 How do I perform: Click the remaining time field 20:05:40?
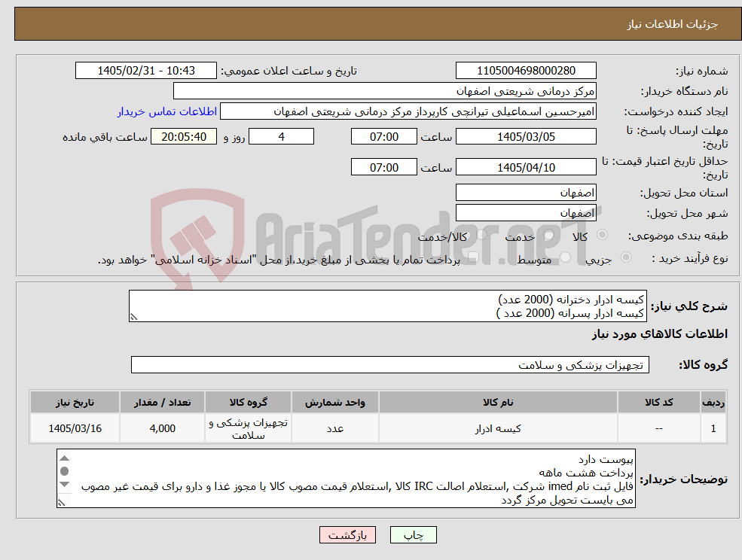click(184, 137)
